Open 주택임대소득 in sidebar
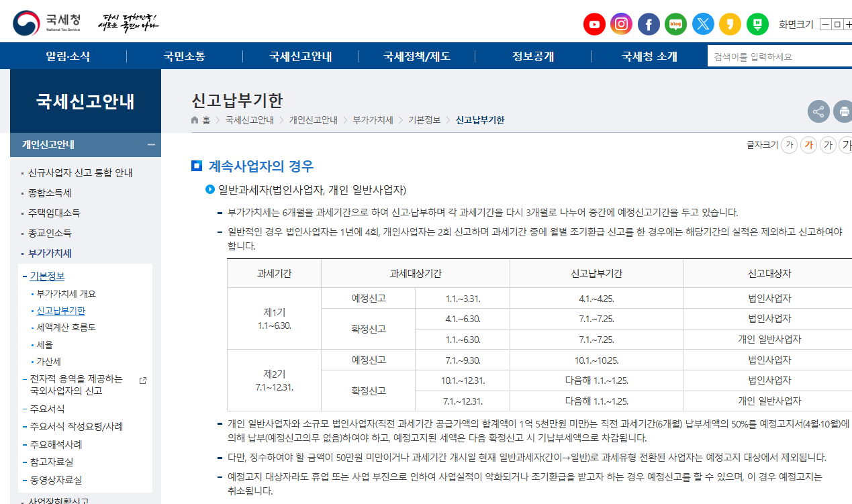852x504 pixels. coord(54,213)
